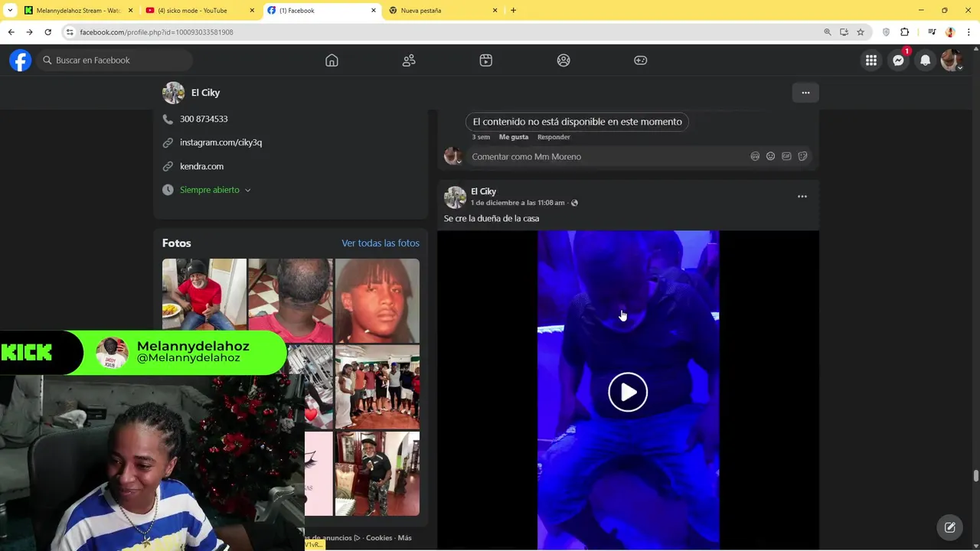Click phone number 300 8734533

[204, 119]
